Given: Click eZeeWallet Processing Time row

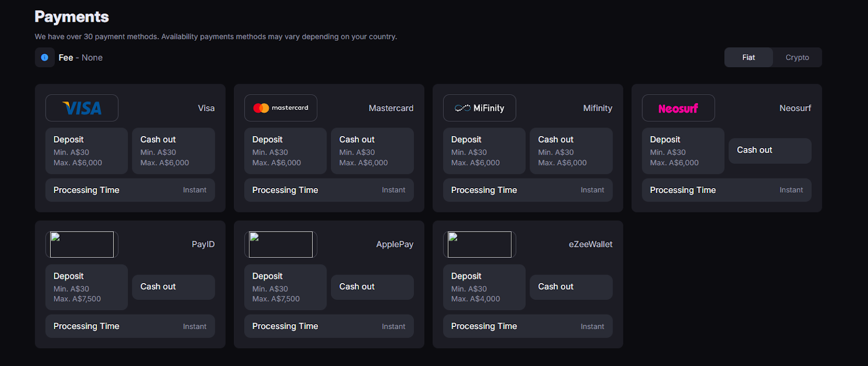Looking at the screenshot, I should (528, 326).
